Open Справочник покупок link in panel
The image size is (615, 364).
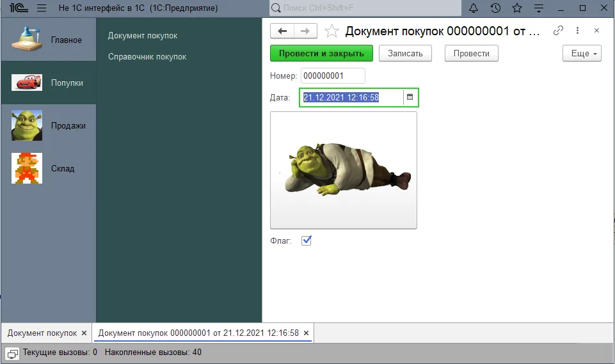[147, 56]
